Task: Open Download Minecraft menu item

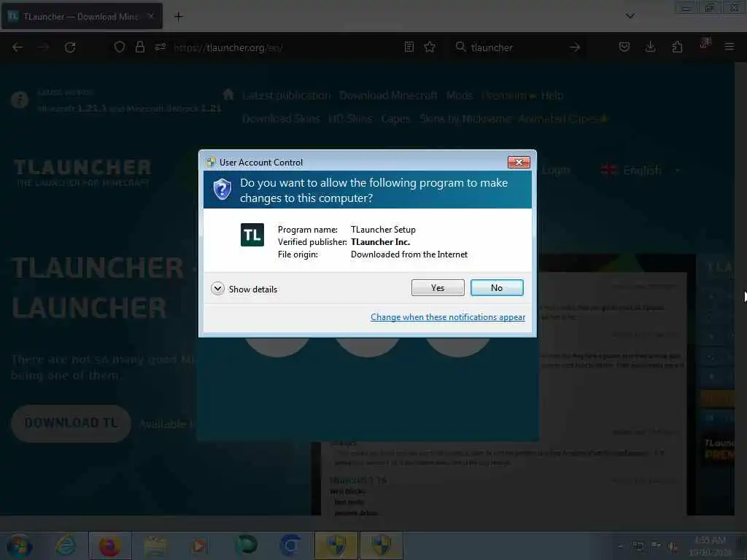Action: pos(388,96)
